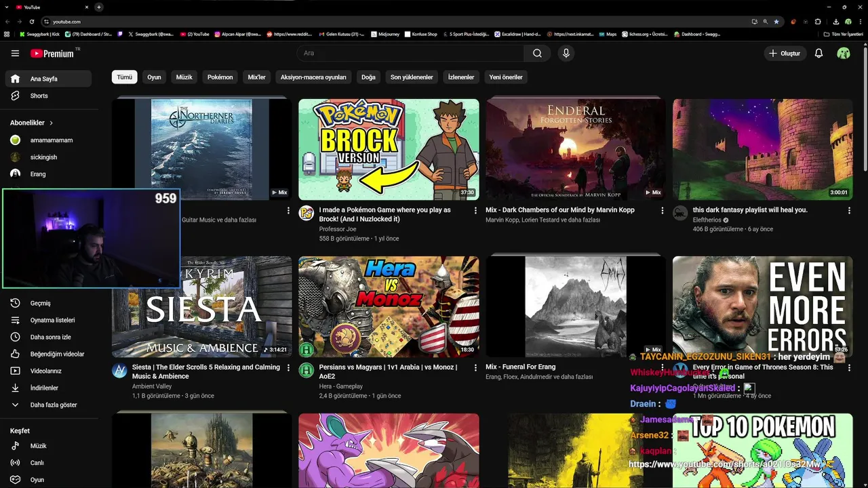Click the youtube.com address bar
Viewport: 868px width, 488px height.
(x=393, y=22)
